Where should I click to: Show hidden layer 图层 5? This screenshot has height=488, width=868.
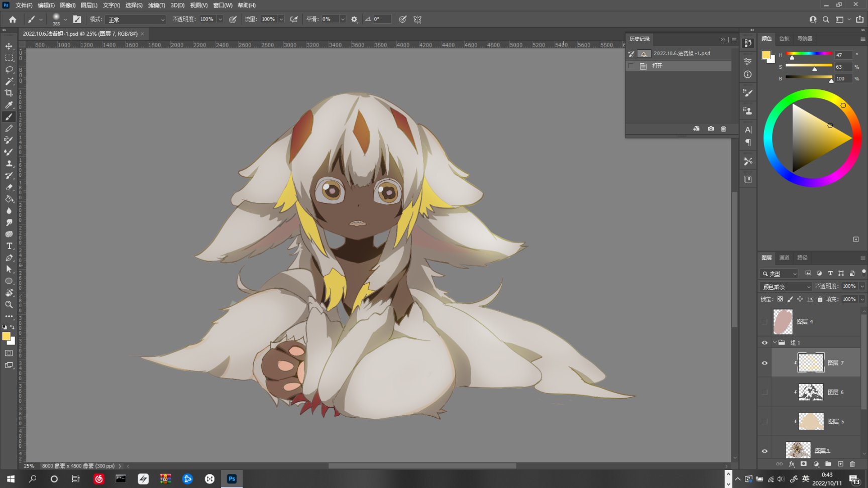[765, 422]
